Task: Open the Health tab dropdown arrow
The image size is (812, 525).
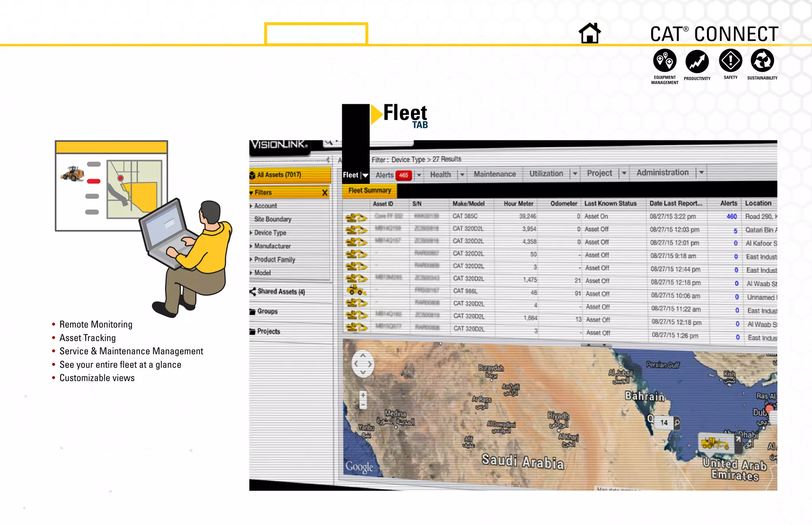Action: [x=462, y=174]
